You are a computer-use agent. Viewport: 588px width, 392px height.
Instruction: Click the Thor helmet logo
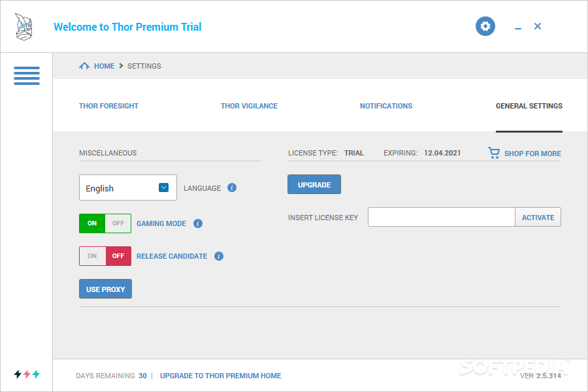click(24, 27)
